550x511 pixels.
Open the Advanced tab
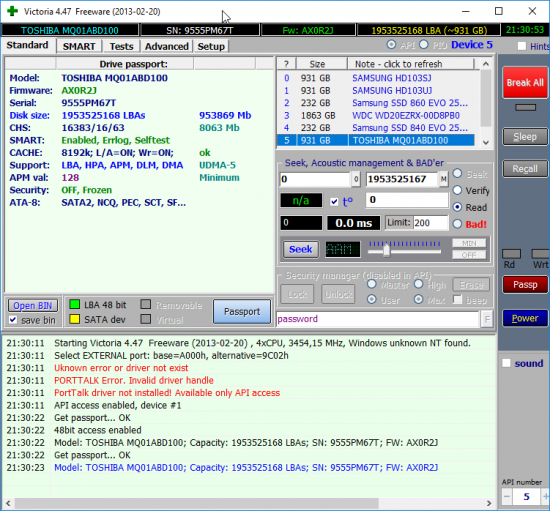tap(167, 46)
